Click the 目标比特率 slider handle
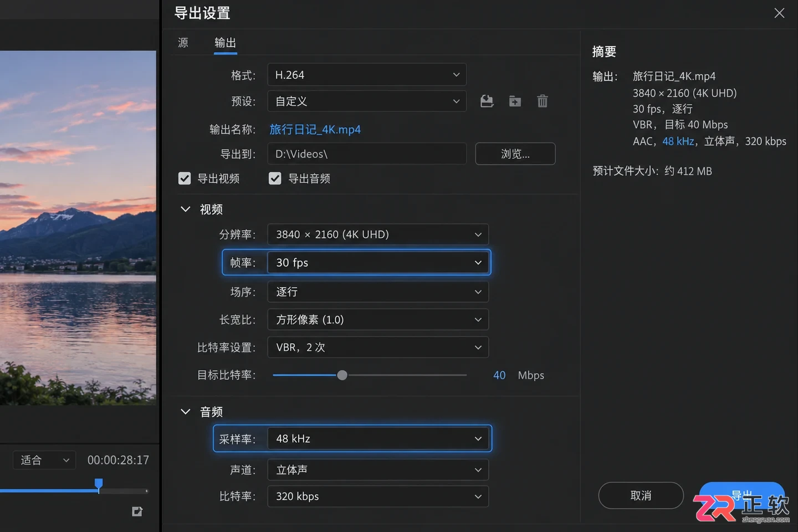 coord(342,375)
